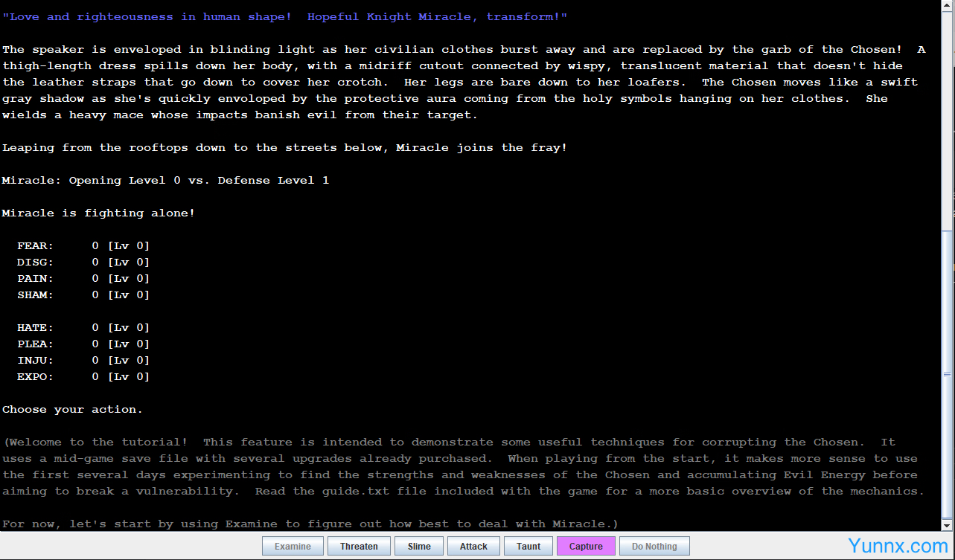Hit the purple Capture button

tap(586, 547)
